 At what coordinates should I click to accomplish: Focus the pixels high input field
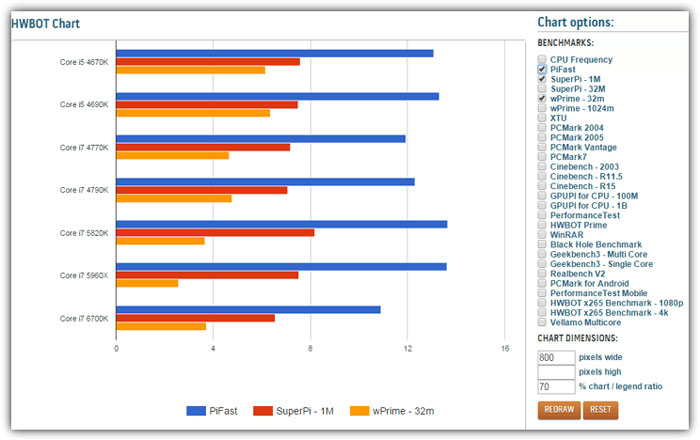point(556,372)
